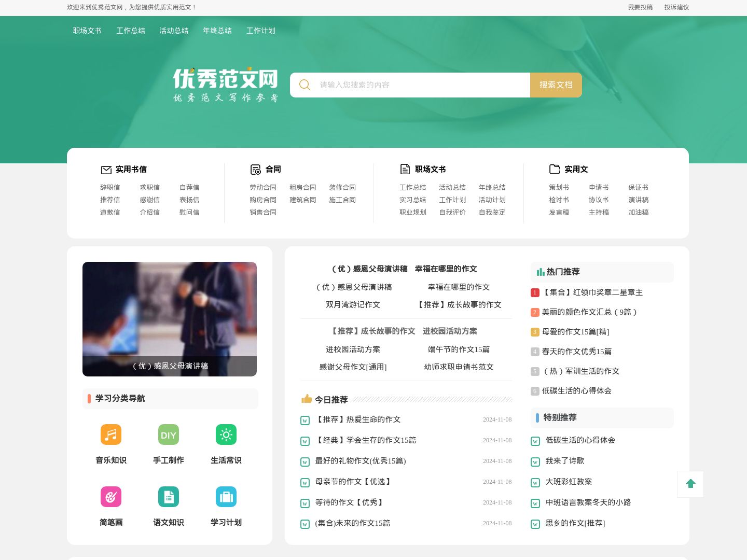The image size is (747, 560).
Task: Go to 年终总结 in top navigation
Action: pyautogui.click(x=217, y=31)
